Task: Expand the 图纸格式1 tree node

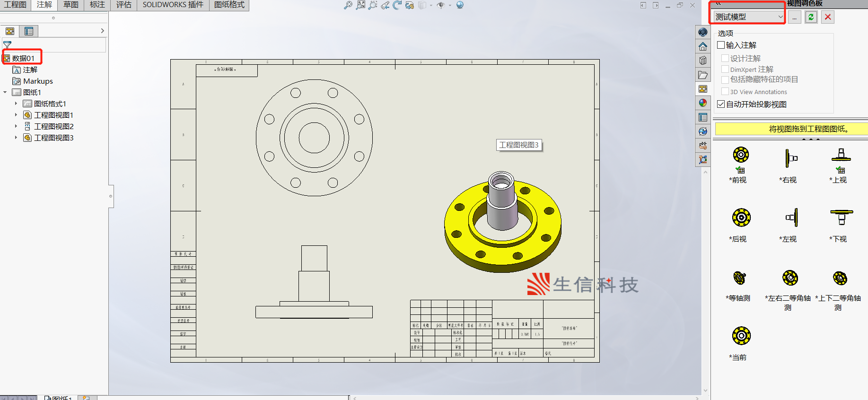Action: [x=16, y=104]
